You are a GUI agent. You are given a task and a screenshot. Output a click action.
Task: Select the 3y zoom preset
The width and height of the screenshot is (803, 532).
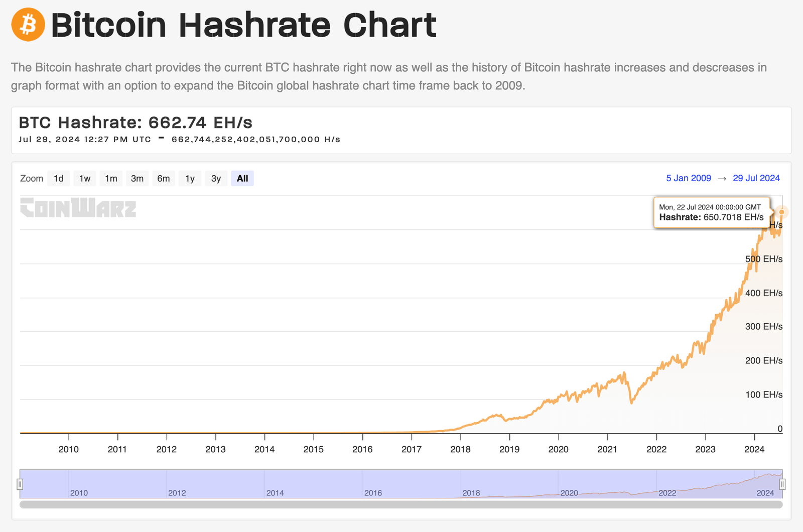(216, 178)
